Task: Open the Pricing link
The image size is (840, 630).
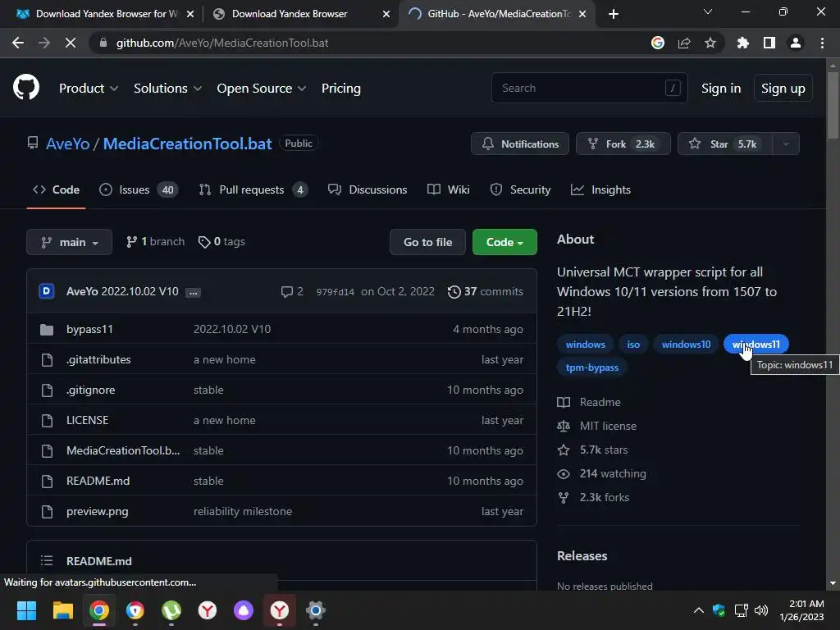Action: pyautogui.click(x=340, y=89)
